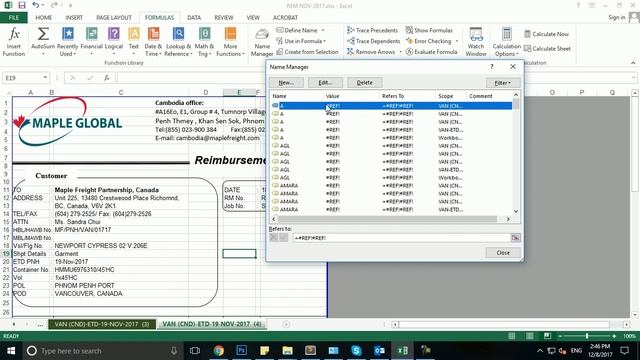Click Trace Dependents

373,41
